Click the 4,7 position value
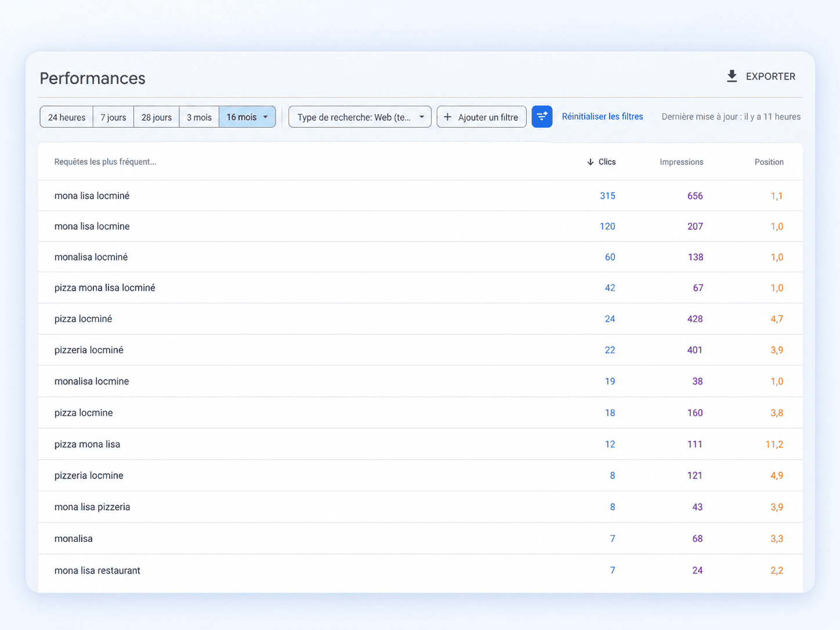Image resolution: width=840 pixels, height=630 pixels. point(777,319)
